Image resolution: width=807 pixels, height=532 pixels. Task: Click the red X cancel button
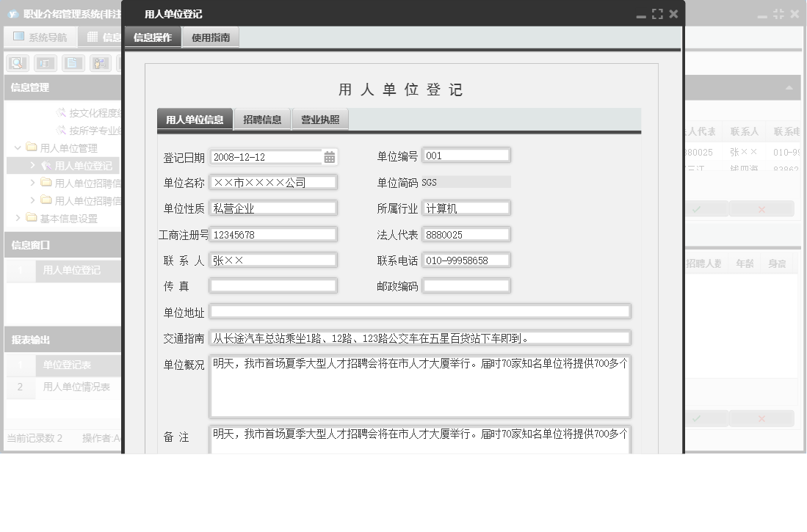point(761,208)
